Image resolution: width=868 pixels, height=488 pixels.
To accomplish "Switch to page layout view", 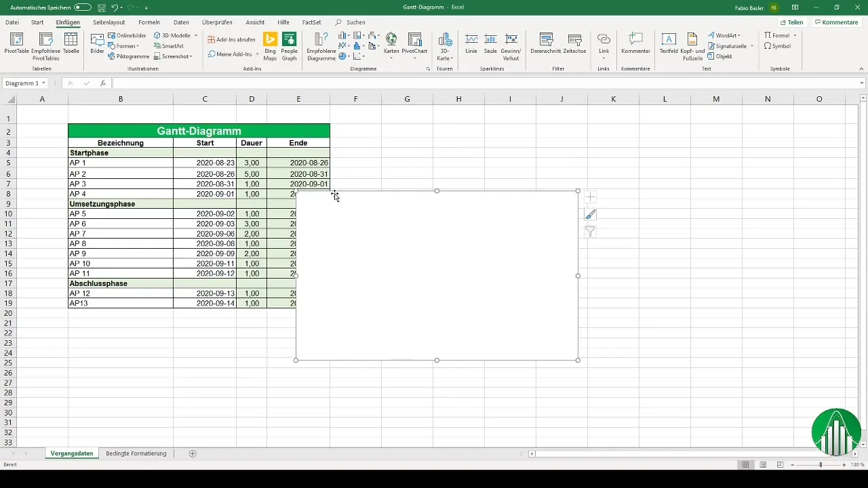I will (x=763, y=464).
